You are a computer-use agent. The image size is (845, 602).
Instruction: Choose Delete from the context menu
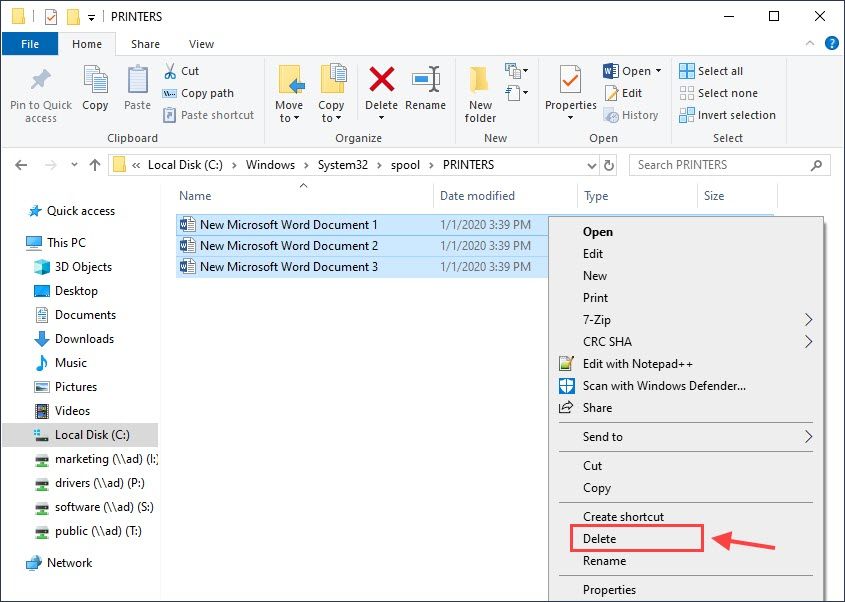[x=600, y=539]
